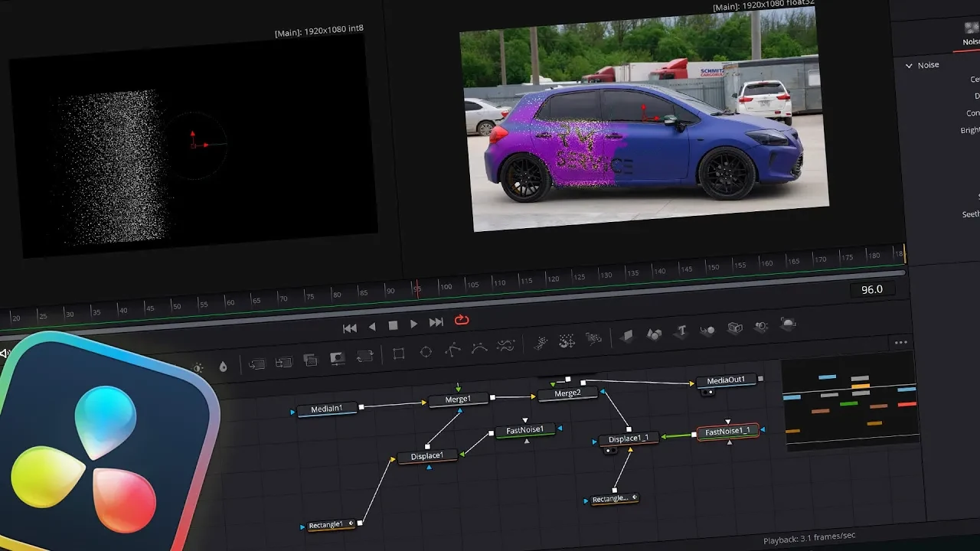Screen dimensions: 980x551
Task: Add a Text 3D node
Action: coord(681,332)
